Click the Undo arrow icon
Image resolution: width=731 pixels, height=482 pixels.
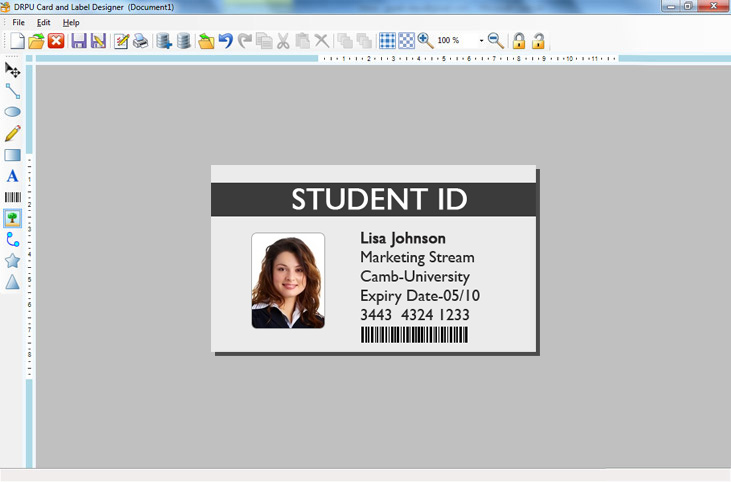(225, 41)
